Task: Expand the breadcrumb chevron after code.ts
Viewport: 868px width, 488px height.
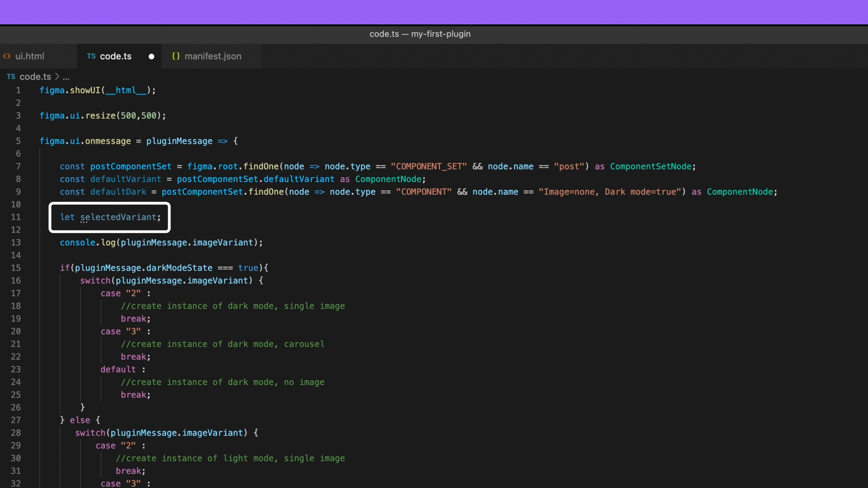Action: 57,77
